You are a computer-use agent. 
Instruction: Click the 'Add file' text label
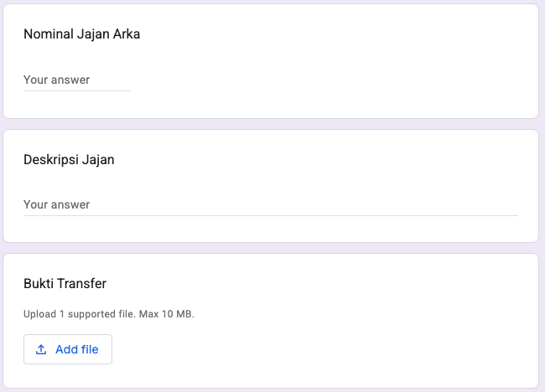76,349
